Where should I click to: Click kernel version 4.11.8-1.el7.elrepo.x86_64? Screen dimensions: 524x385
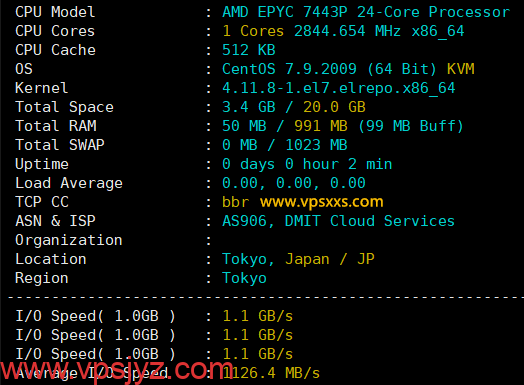(x=339, y=88)
